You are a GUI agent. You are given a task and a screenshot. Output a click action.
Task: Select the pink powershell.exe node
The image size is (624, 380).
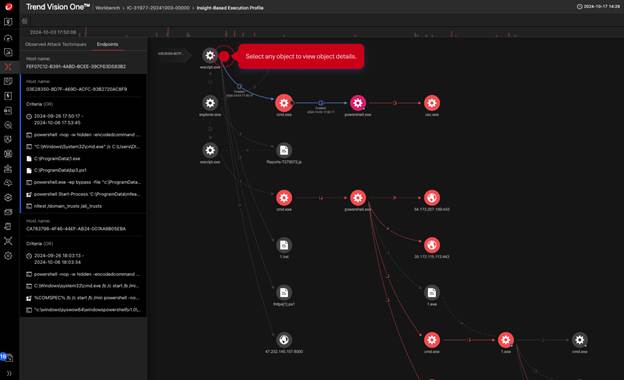(358, 103)
